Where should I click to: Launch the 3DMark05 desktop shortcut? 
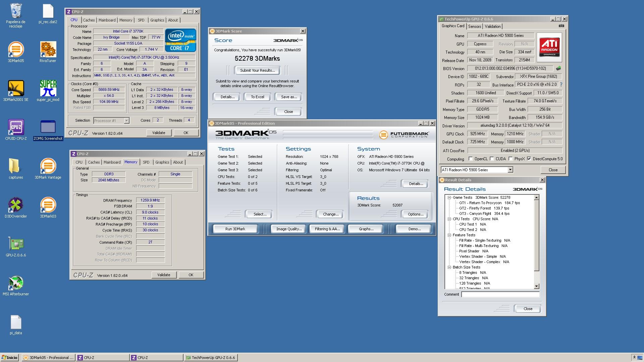coord(15,52)
